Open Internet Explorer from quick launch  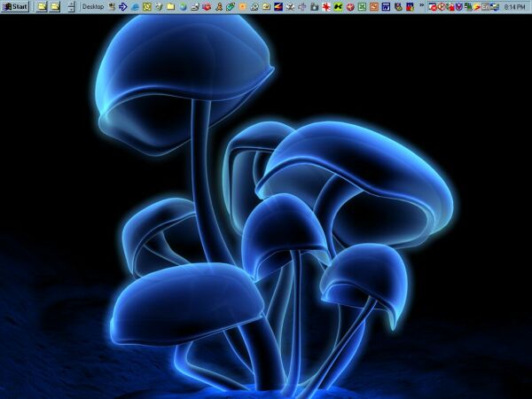(x=135, y=6)
